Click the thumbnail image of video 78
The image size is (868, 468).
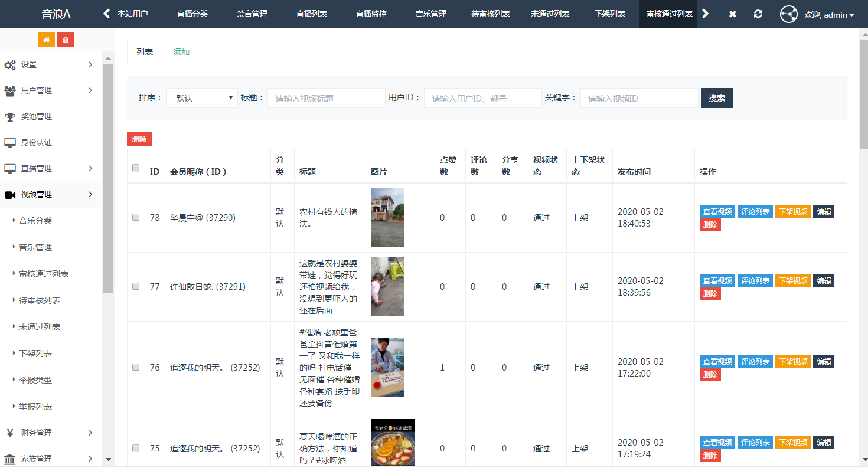[x=387, y=217]
